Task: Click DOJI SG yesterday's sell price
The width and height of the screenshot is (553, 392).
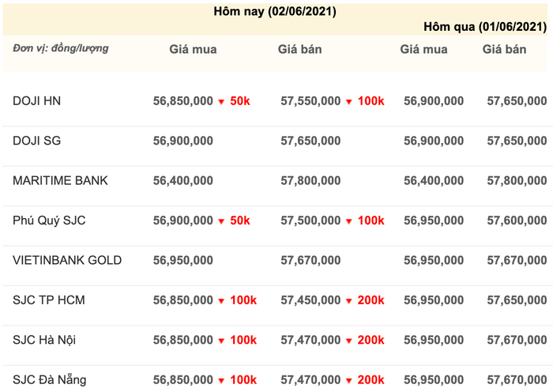Action: 517,141
